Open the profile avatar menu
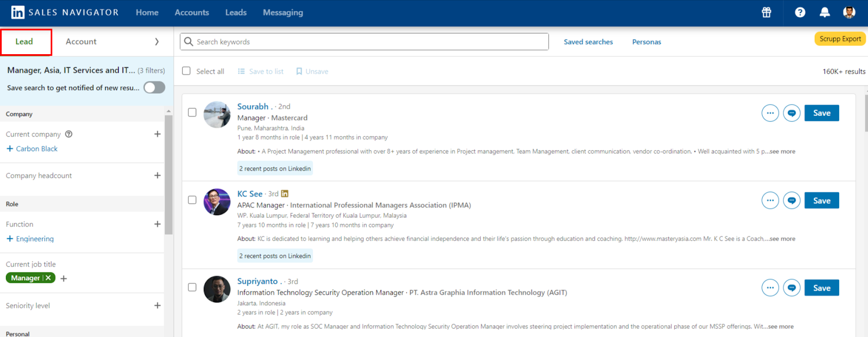Viewport: 868px width, 337px height. coord(849,12)
